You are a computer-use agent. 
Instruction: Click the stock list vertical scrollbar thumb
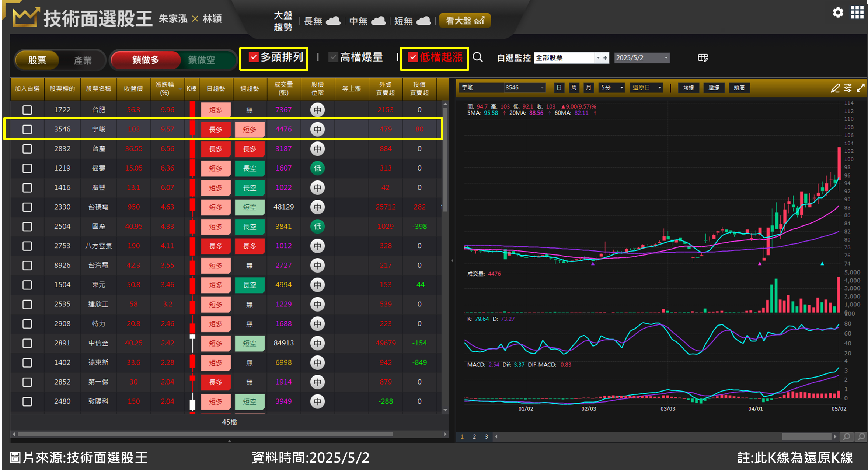[x=445, y=159]
